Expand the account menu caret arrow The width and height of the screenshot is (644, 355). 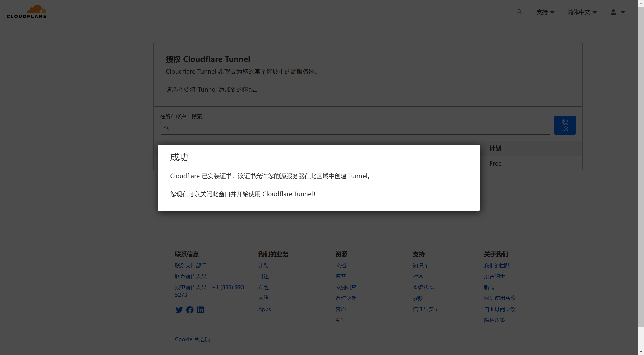[x=623, y=12]
